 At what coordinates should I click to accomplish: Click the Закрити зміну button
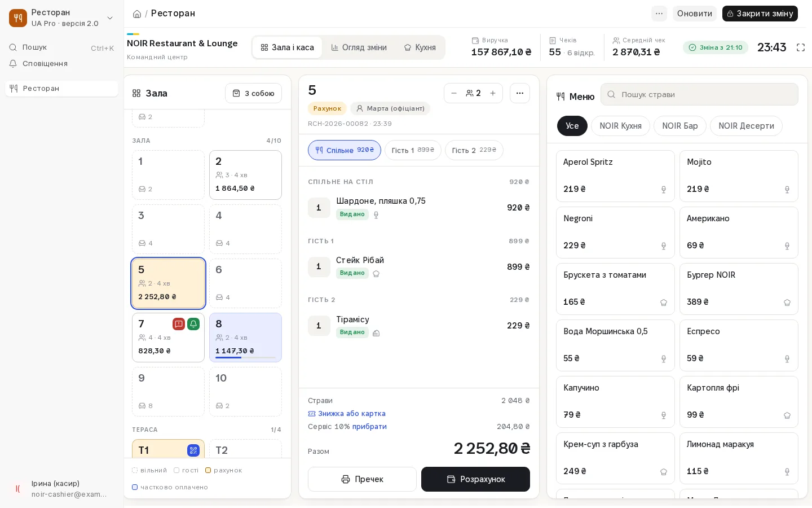click(x=760, y=14)
